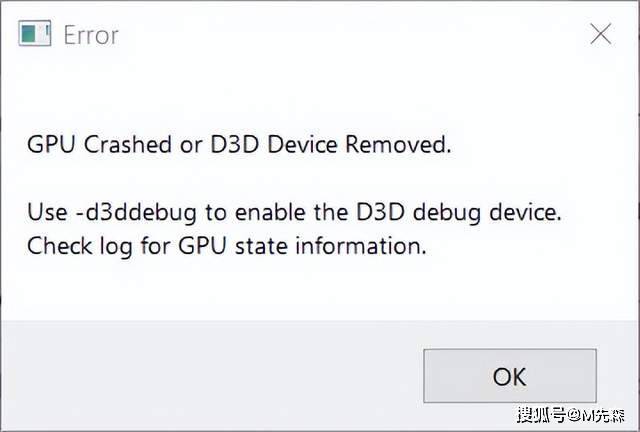Viewport: 640px width, 432px height.
Task: Click the empty title bar area beside "Error"
Action: tap(347, 34)
